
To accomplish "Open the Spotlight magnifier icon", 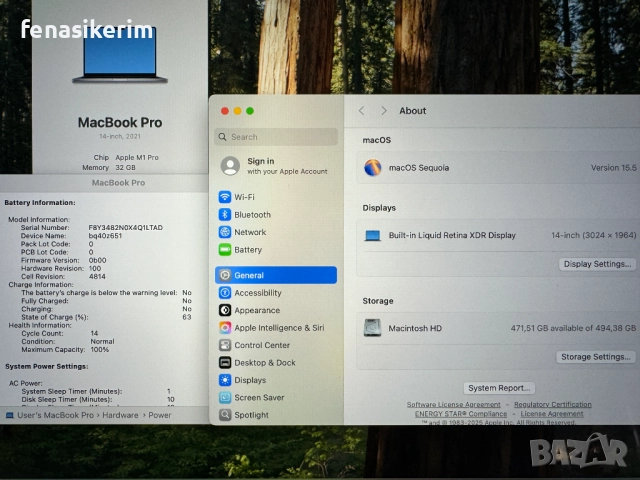I will pyautogui.click(x=224, y=415).
